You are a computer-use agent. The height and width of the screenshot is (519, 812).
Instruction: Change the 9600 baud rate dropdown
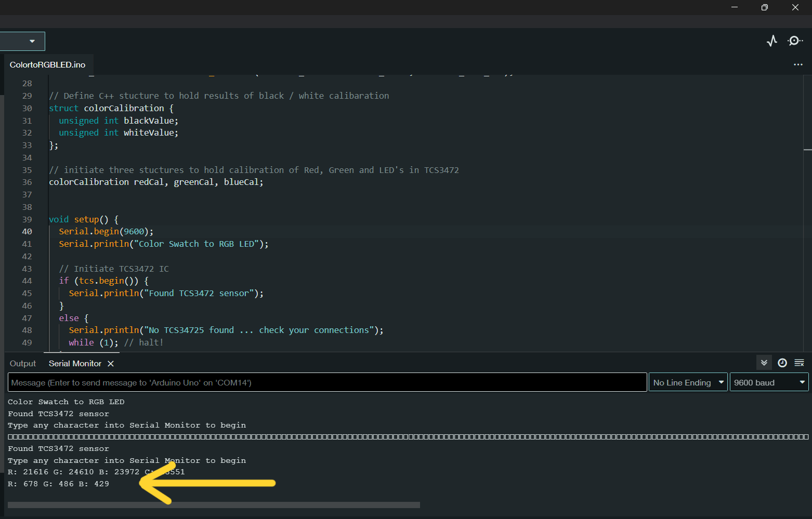point(769,382)
